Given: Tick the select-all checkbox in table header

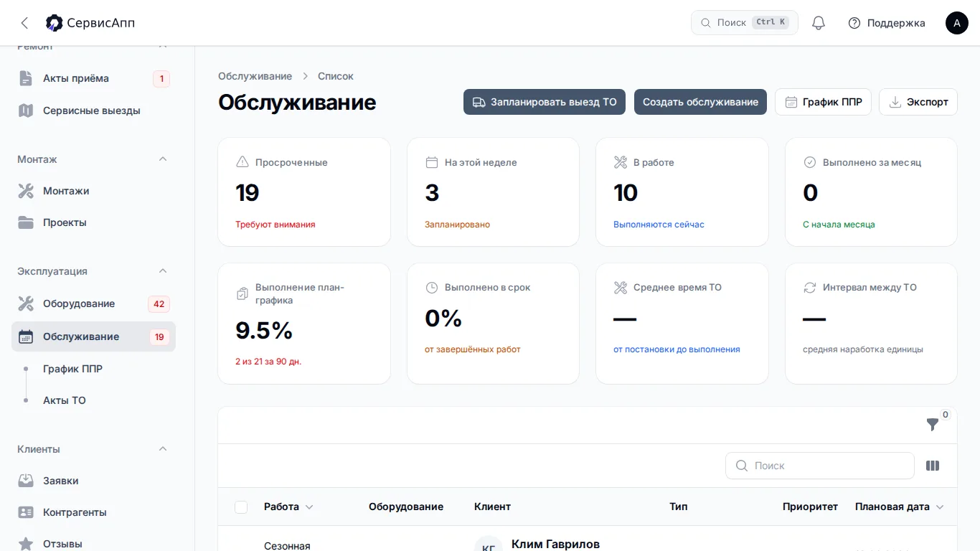Looking at the screenshot, I should [241, 507].
